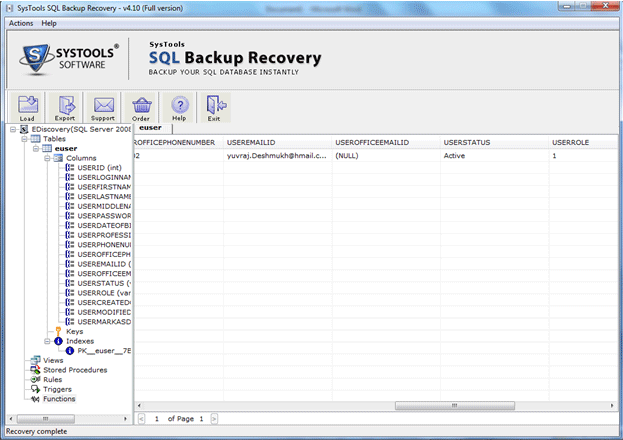Open Support via the envelope icon

(103, 107)
